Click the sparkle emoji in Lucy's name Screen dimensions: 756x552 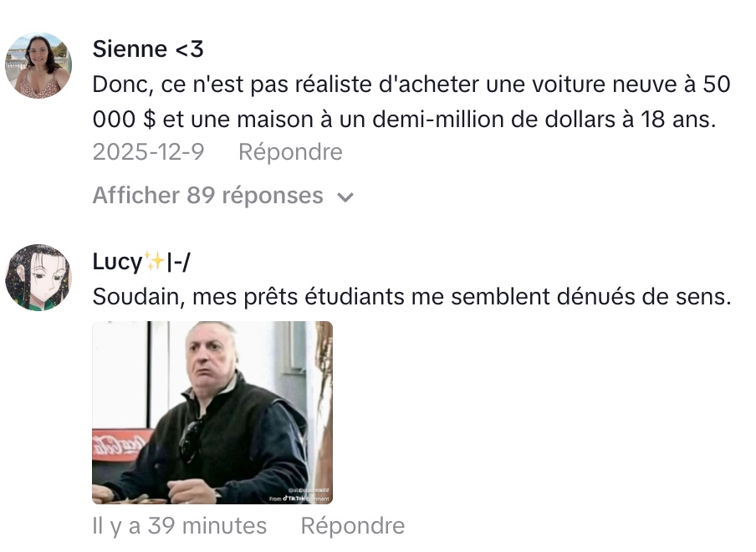click(x=154, y=261)
